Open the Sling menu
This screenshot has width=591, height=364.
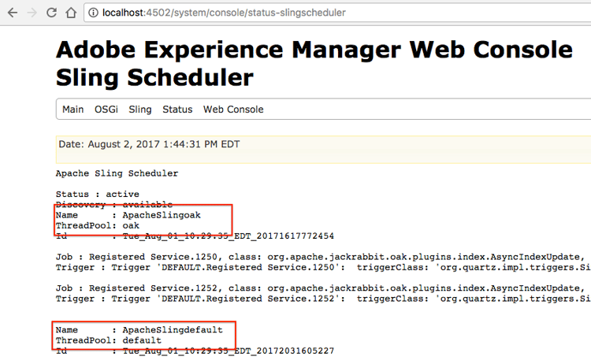140,110
